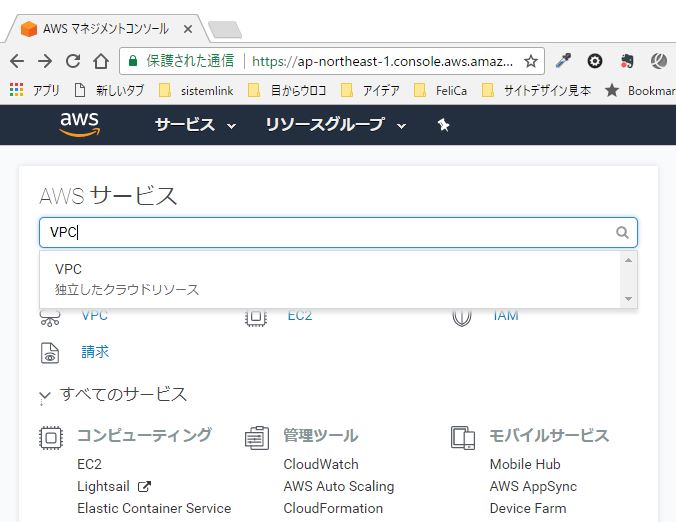Open the eyedropper extension icon

tap(563, 61)
